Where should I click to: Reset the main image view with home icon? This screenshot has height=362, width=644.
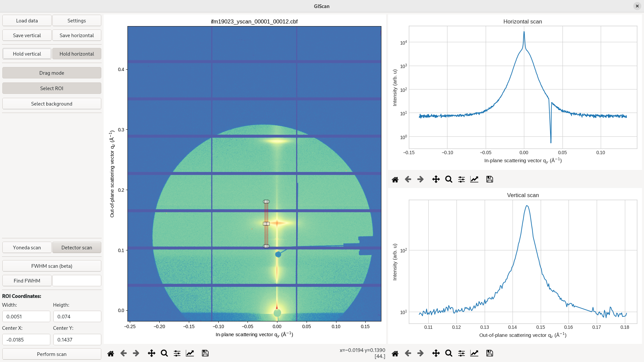tap(111, 353)
